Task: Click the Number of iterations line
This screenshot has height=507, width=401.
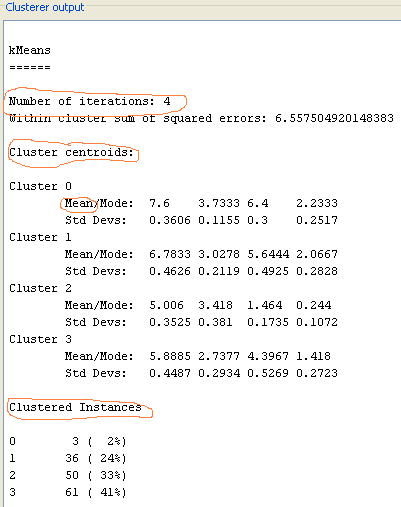Action: pyautogui.click(x=90, y=101)
